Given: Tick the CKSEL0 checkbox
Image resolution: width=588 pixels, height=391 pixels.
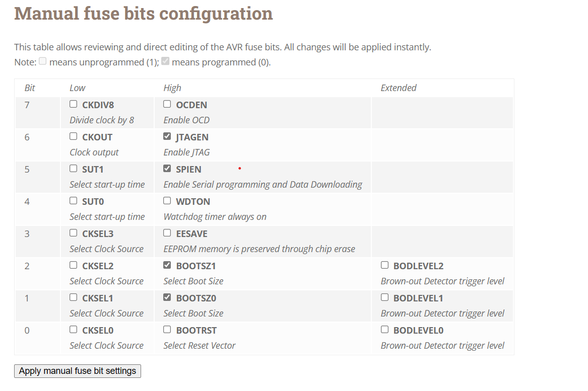Looking at the screenshot, I should [x=74, y=330].
